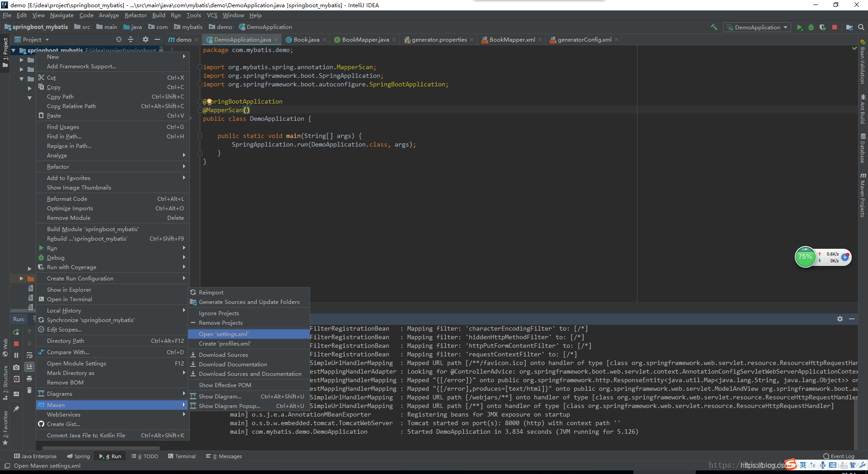Open the Spring tool window button

[79, 456]
